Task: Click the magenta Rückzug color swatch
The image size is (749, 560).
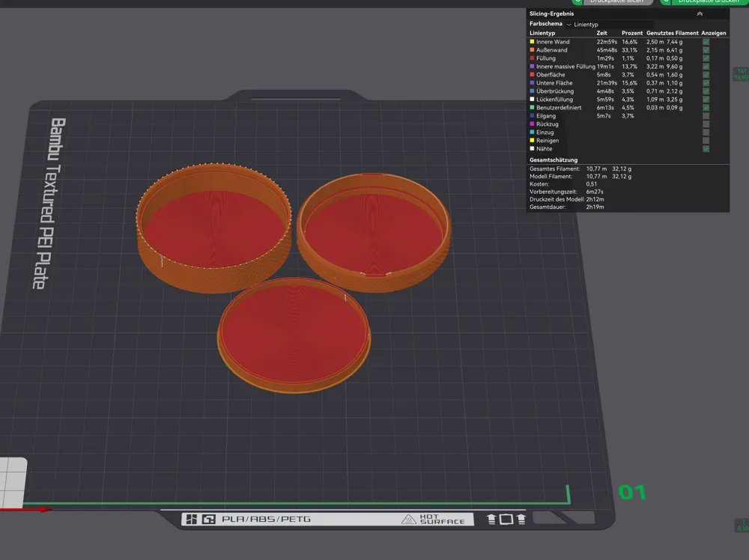Action: pos(532,124)
